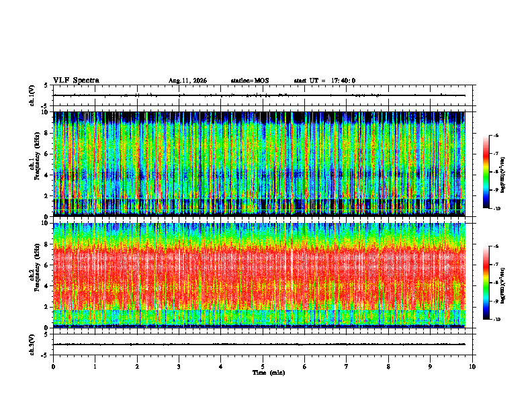Image resolution: width=532 pixels, height=411 pixels.
Task: Click the VLF Spectra title text
Action: point(76,81)
